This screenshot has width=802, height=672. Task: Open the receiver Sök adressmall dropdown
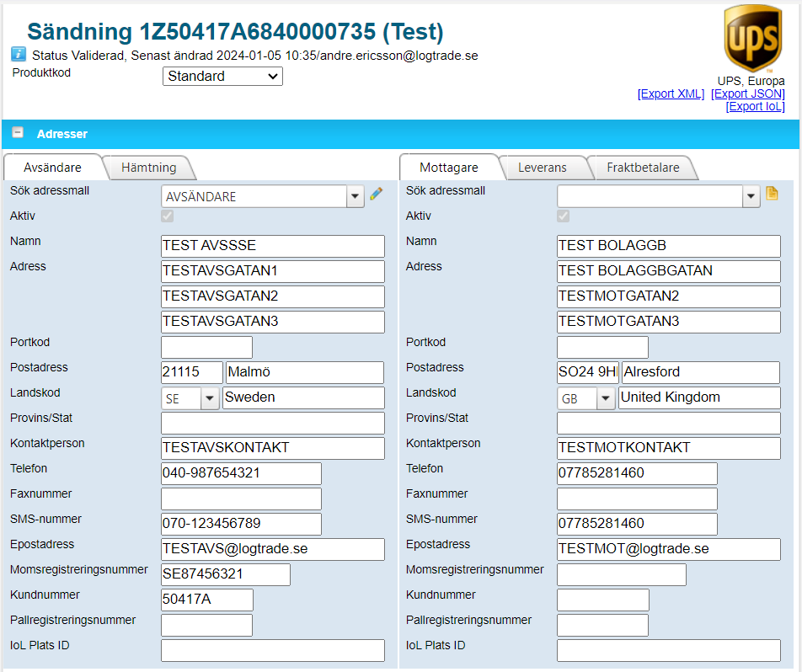click(751, 196)
